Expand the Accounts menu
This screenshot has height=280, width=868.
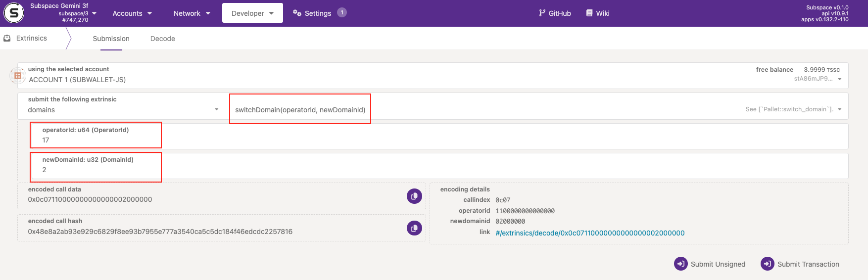click(x=132, y=13)
